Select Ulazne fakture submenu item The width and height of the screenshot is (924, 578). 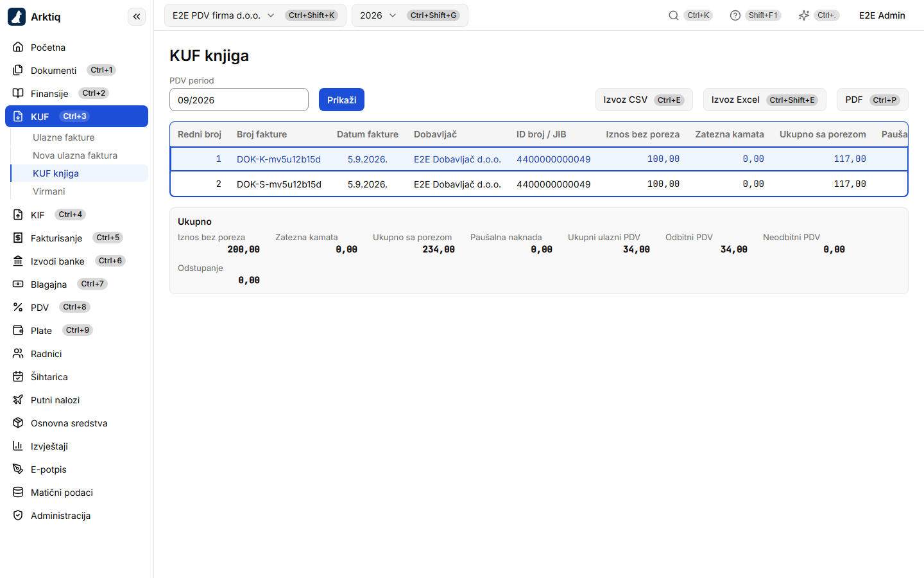[x=64, y=137]
